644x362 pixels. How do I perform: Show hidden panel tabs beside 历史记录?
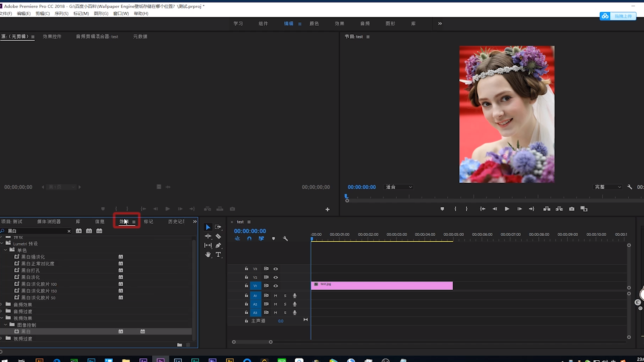pyautogui.click(x=195, y=222)
